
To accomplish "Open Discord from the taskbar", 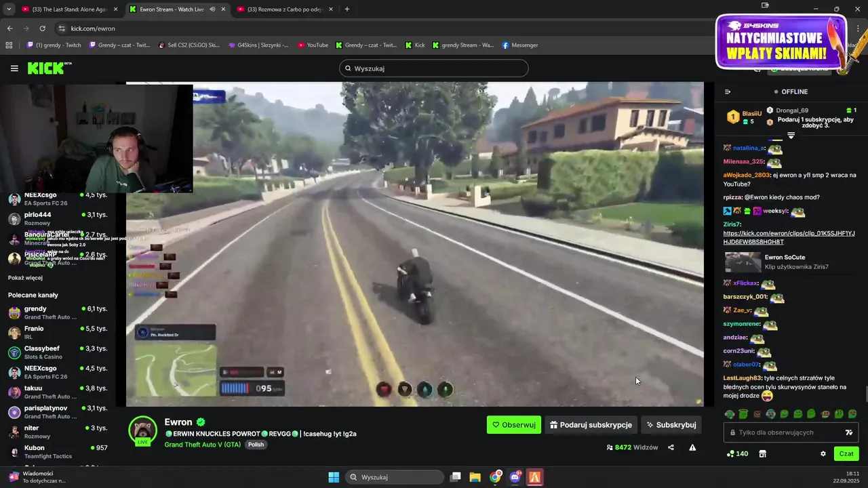I will [x=515, y=477].
